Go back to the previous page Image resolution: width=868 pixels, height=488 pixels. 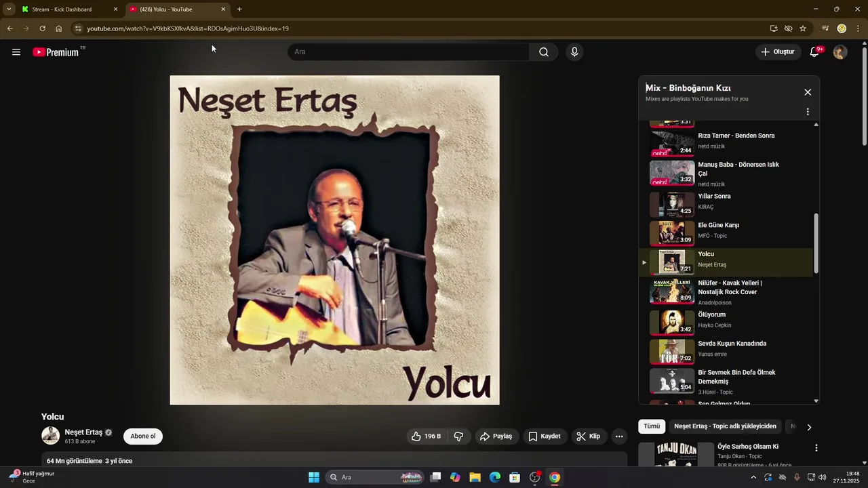(9, 28)
